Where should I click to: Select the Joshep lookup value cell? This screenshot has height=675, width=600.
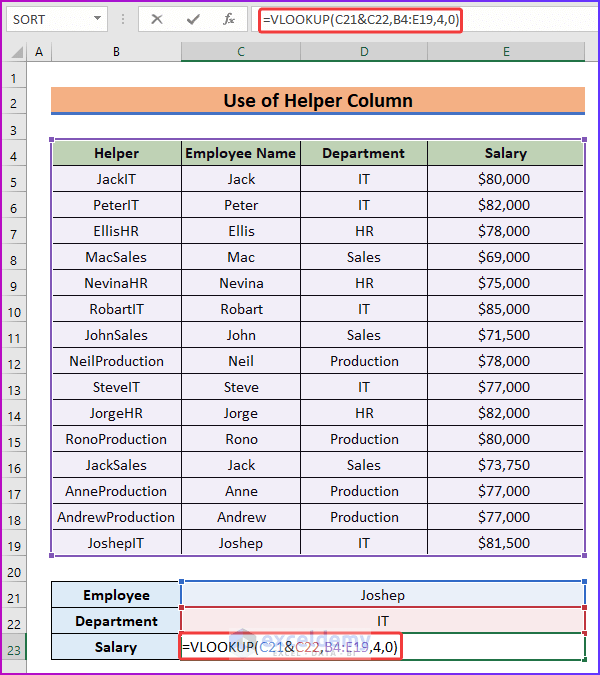[383, 595]
